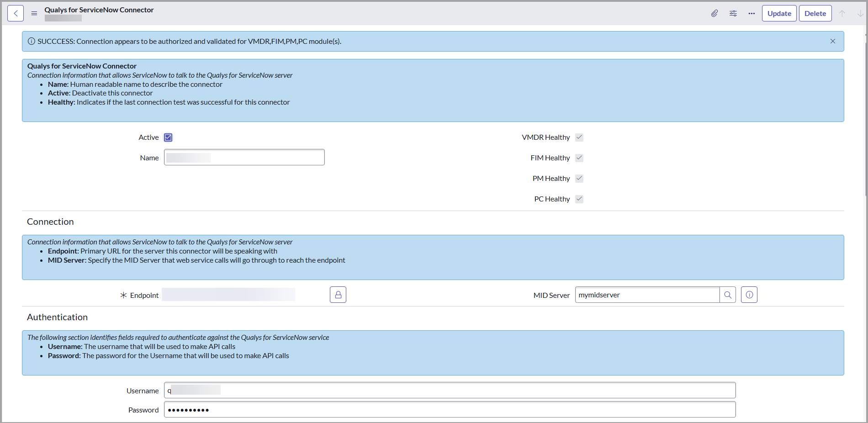Open the form context menu hamburger

point(34,13)
